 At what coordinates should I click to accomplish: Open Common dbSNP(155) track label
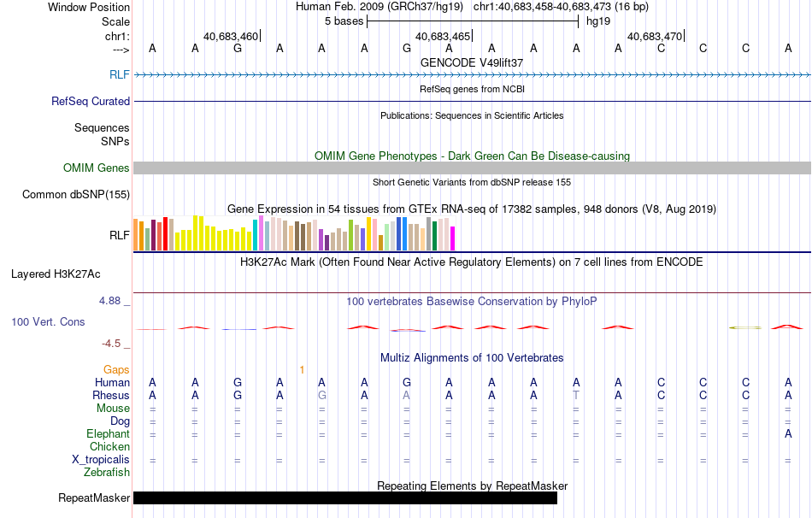click(75, 194)
